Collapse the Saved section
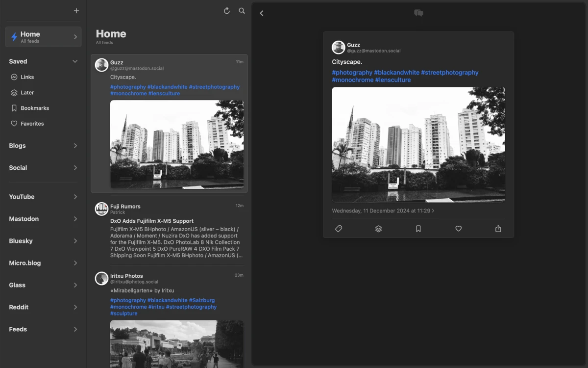This screenshot has height=368, width=588. [74, 61]
